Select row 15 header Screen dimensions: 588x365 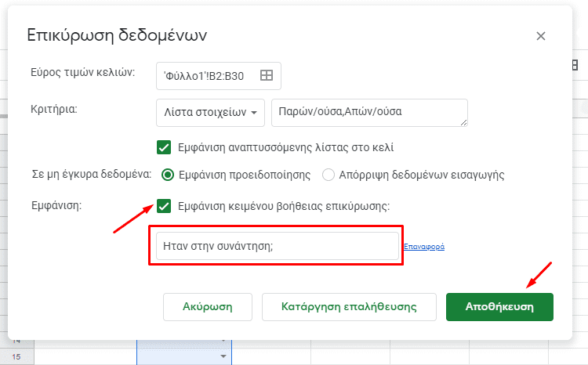tap(16, 356)
